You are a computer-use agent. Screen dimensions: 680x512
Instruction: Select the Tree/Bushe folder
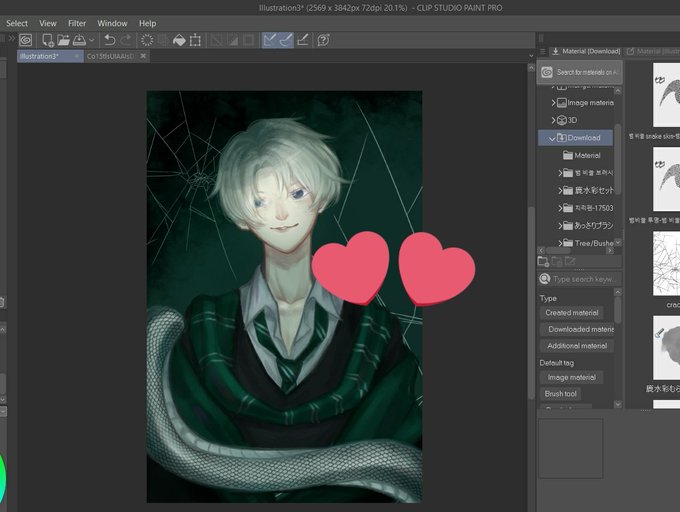589,243
